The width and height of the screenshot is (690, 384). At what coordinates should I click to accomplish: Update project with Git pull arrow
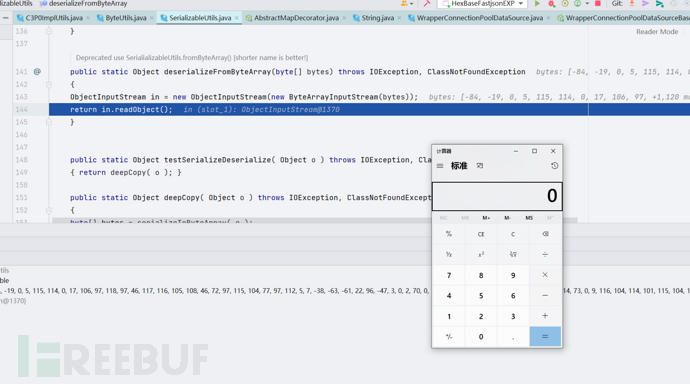click(x=632, y=4)
